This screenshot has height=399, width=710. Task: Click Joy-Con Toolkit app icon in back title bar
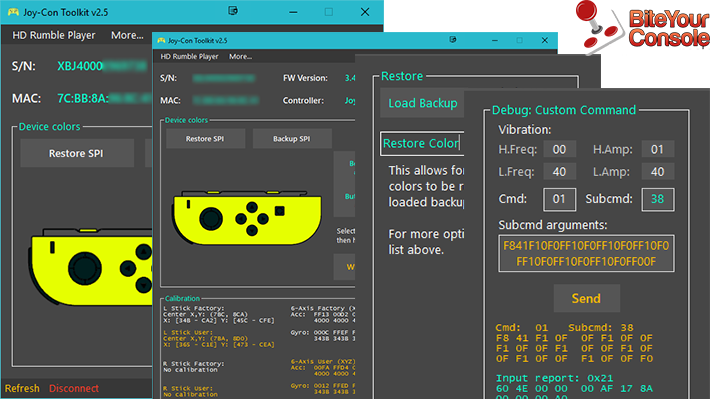coord(13,12)
